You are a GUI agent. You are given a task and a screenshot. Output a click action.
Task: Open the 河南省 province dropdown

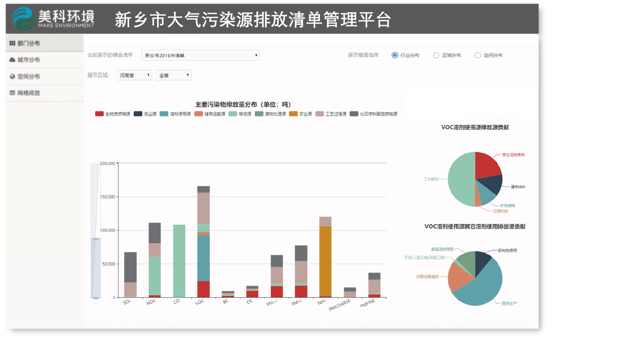(134, 75)
